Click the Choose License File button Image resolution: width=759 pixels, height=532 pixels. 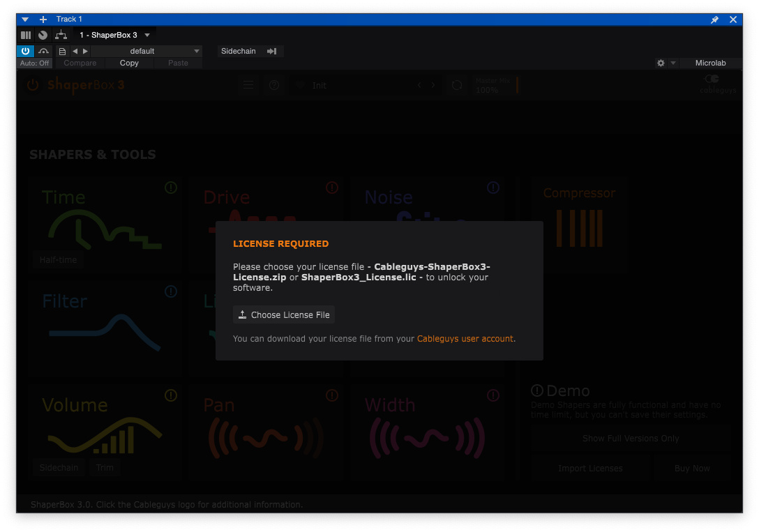284,315
